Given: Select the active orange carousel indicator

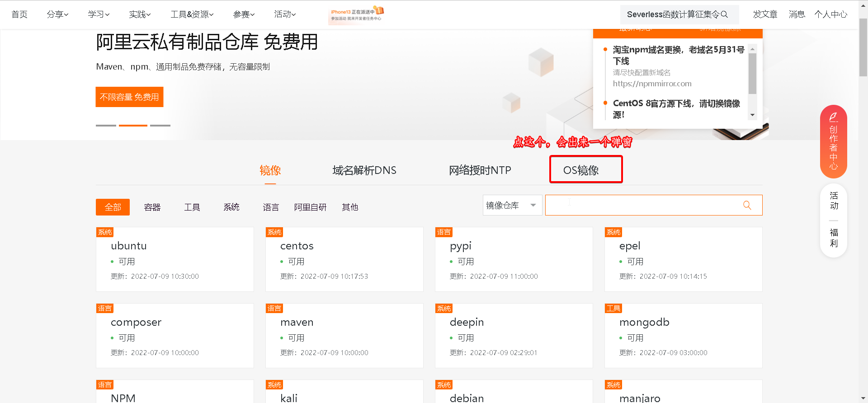Looking at the screenshot, I should click(133, 125).
